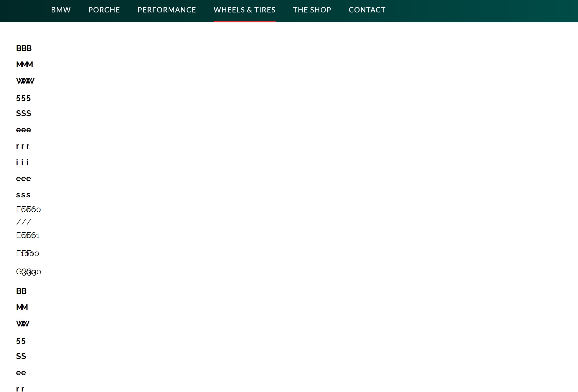Click the bold 'i i i' text line
The height and width of the screenshot is (392, 578).
pyautogui.click(x=22, y=162)
